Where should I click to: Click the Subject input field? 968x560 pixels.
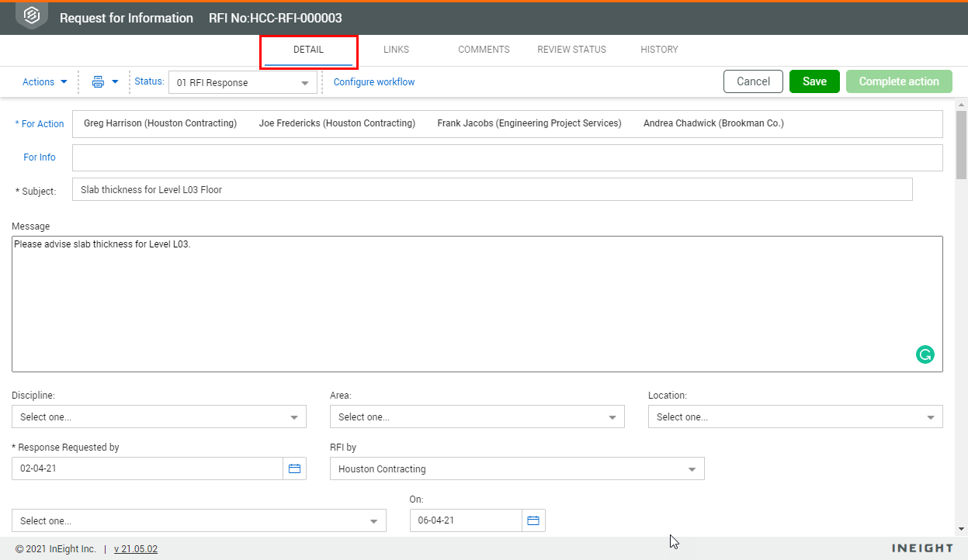(x=491, y=189)
